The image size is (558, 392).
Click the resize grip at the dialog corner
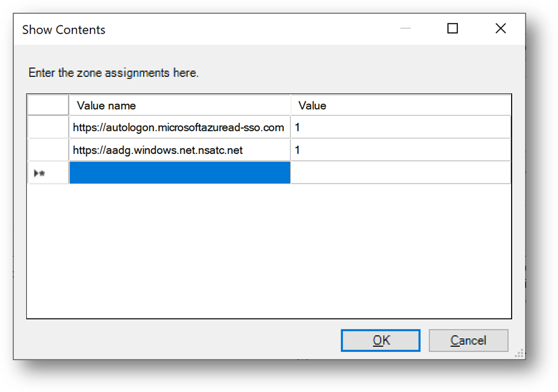coord(519,353)
